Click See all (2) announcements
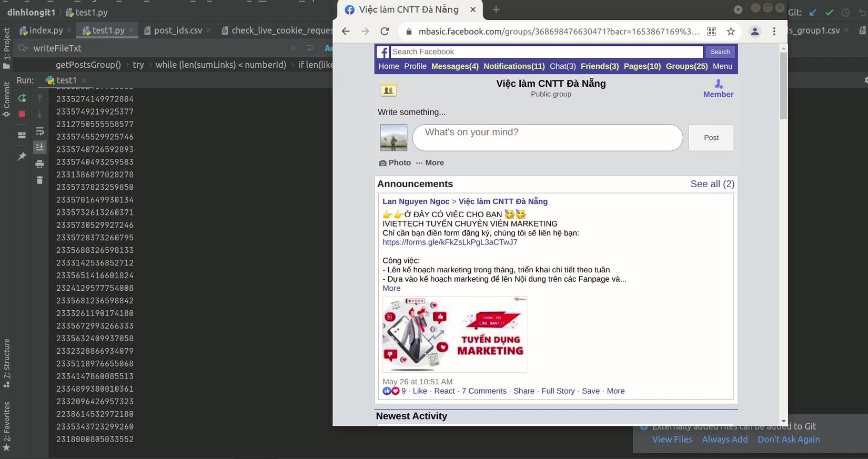The image size is (868, 459). pos(712,184)
